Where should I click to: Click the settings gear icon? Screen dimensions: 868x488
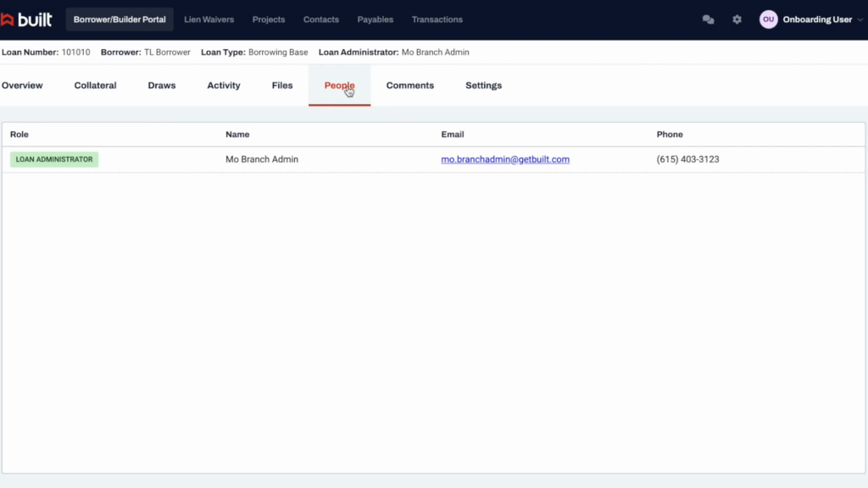click(737, 19)
